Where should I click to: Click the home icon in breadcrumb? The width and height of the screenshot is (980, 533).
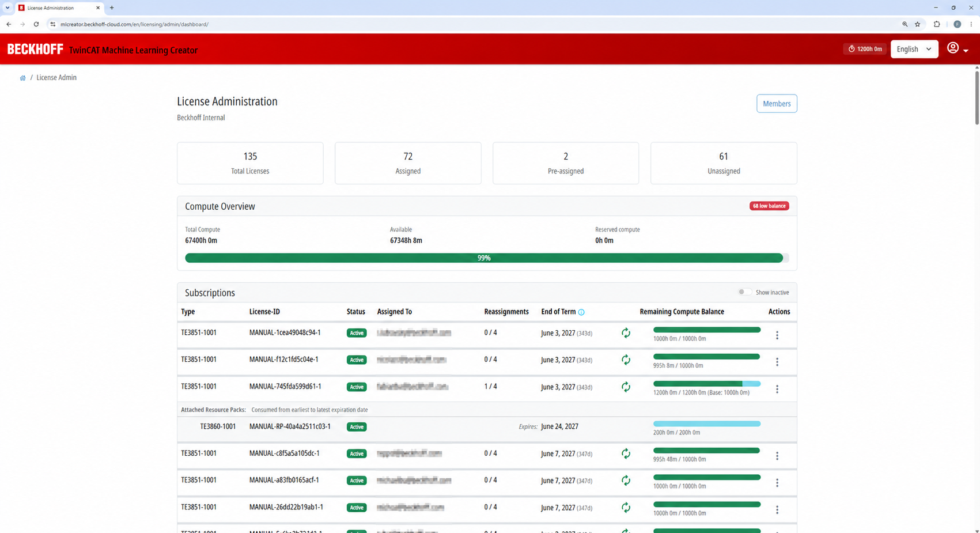(22, 78)
